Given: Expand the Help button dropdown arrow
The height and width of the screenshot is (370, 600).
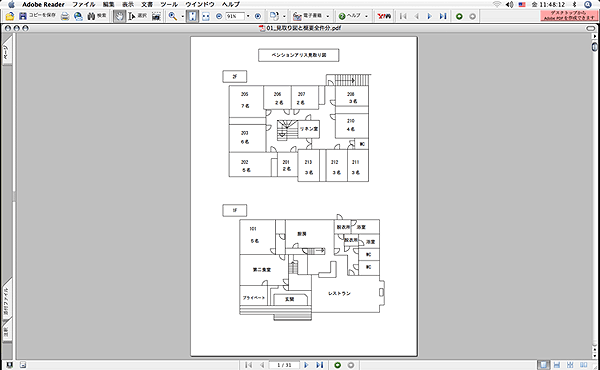Looking at the screenshot, I should 366,16.
